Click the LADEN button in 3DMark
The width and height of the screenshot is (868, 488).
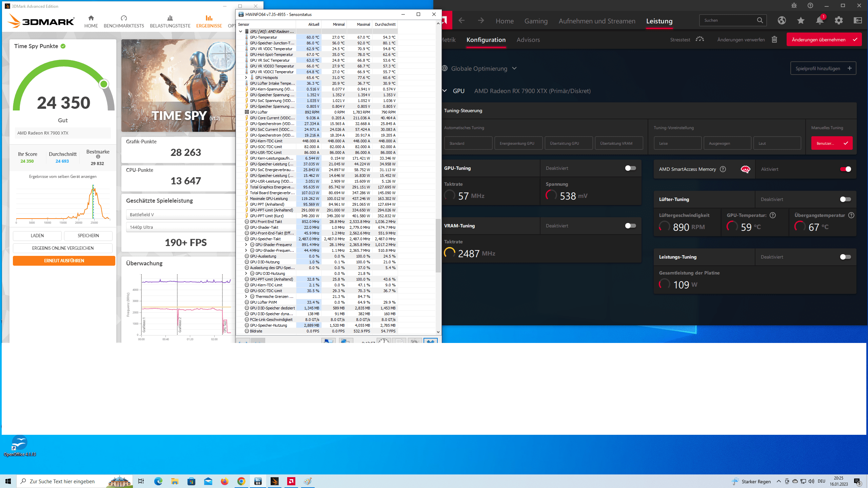coord(37,236)
